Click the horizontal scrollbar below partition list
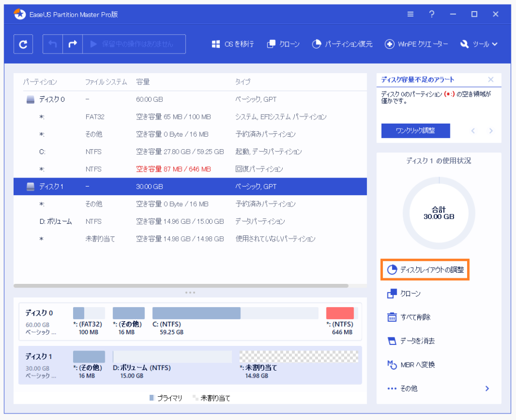 [181, 286]
